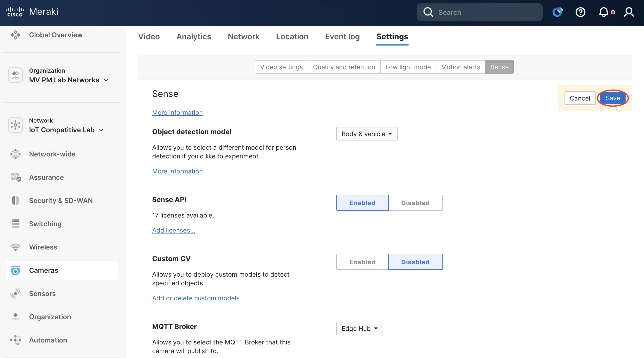Open Add or delete custom models link
644x358 pixels.
point(196,298)
